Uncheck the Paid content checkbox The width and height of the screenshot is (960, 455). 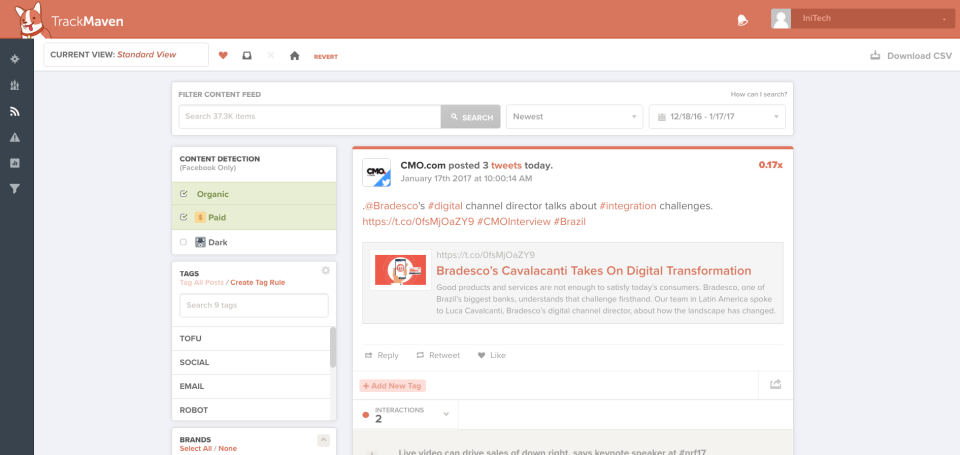[x=183, y=217]
